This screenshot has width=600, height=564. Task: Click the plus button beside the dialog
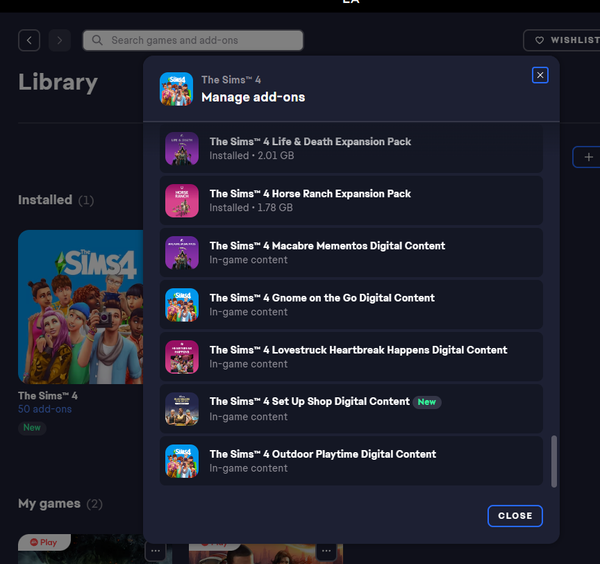588,157
